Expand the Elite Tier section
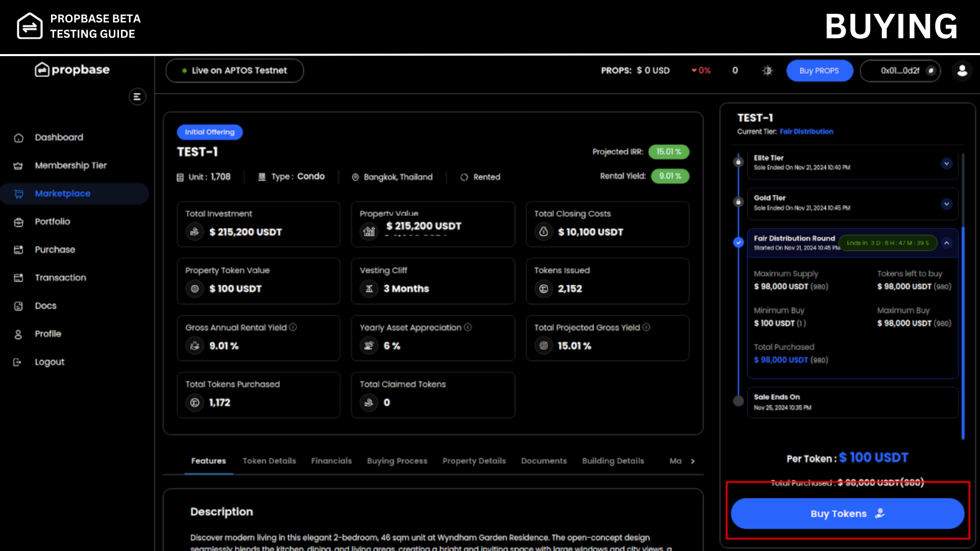The width and height of the screenshot is (980, 551). coord(946,163)
